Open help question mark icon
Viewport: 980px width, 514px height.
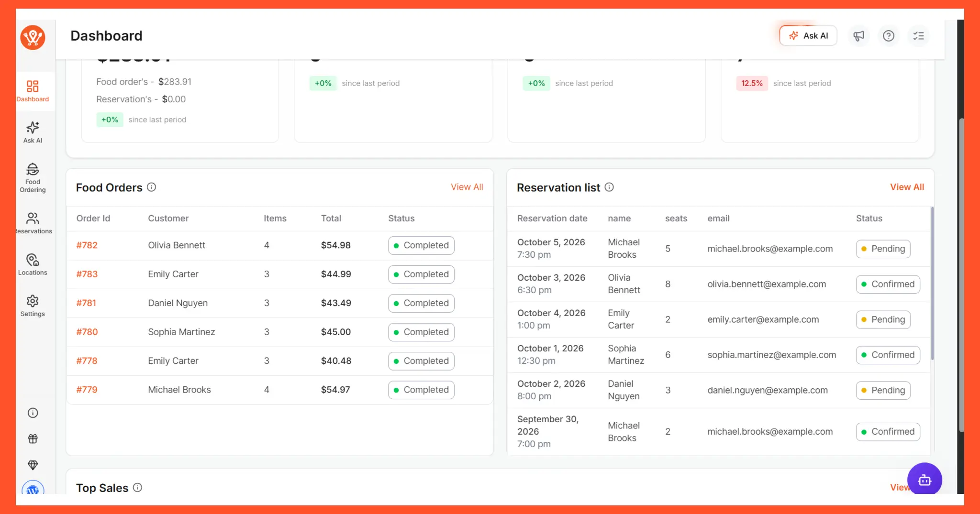889,36
